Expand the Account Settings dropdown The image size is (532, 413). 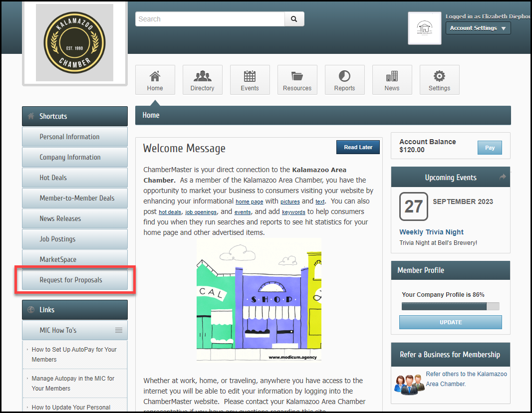(x=478, y=28)
